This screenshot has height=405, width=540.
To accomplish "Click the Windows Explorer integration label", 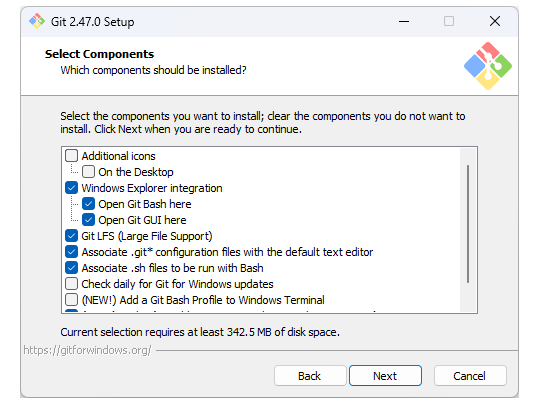I will coord(152,188).
